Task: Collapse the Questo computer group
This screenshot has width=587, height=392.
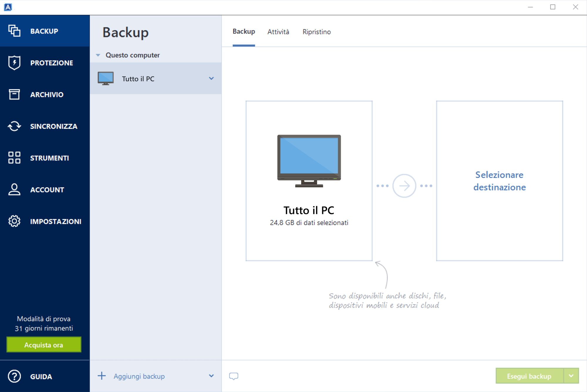Action: (98, 55)
